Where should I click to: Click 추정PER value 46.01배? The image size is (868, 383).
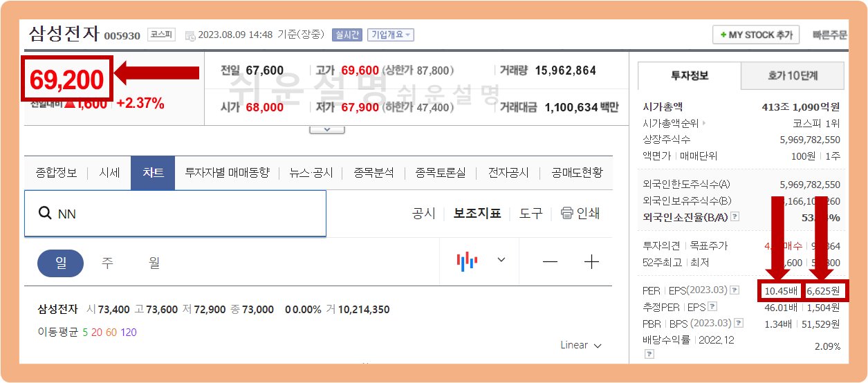780,307
